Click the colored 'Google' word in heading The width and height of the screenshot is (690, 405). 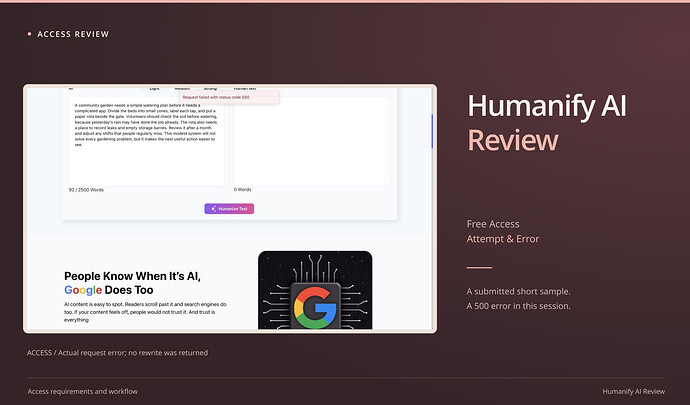point(83,290)
